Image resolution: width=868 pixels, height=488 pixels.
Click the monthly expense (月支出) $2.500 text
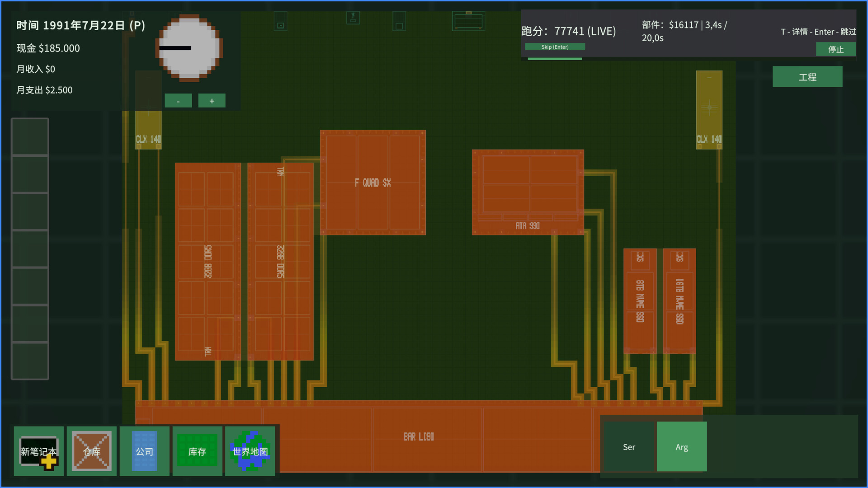pyautogui.click(x=44, y=90)
